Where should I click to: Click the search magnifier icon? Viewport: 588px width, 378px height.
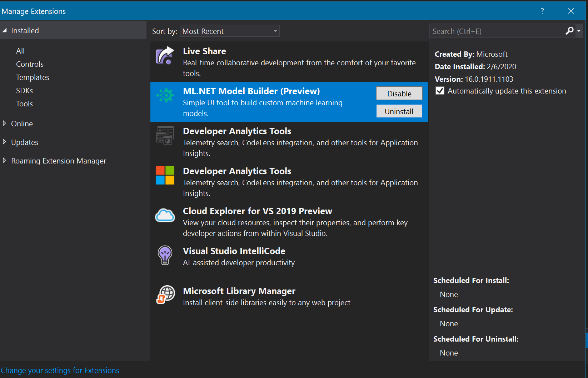(x=569, y=31)
